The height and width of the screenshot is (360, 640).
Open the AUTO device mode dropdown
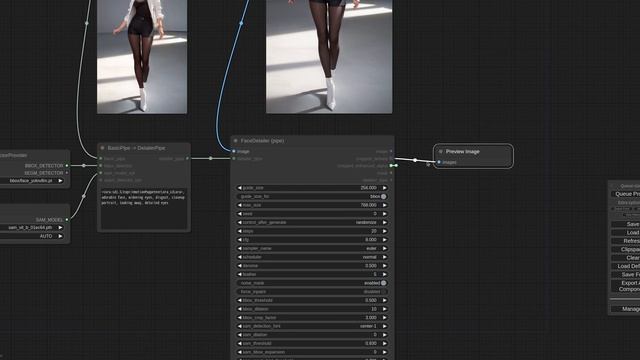coord(32,236)
